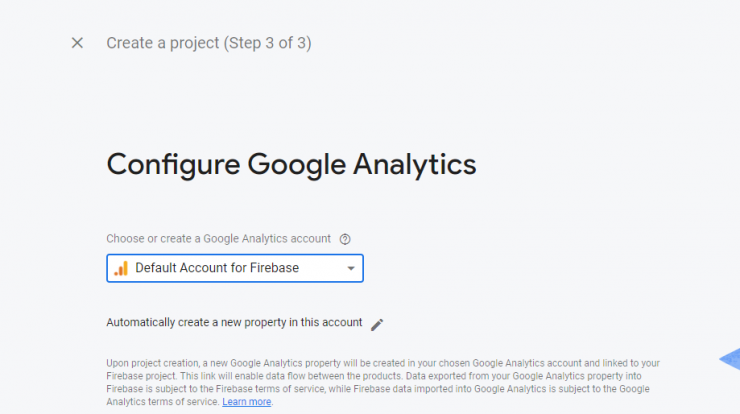Click the word Configure in the heading
This screenshot has width=740, height=414.
click(173, 165)
